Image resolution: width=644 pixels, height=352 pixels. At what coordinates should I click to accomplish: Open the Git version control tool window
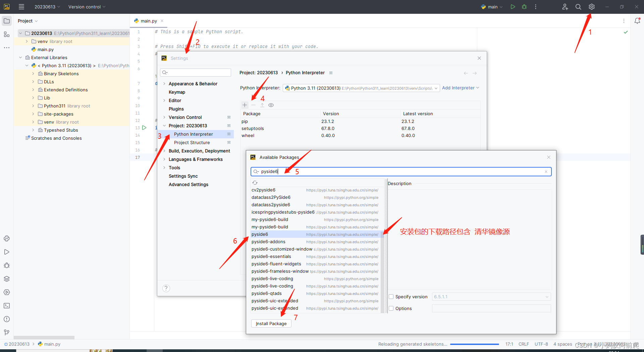coord(7,333)
